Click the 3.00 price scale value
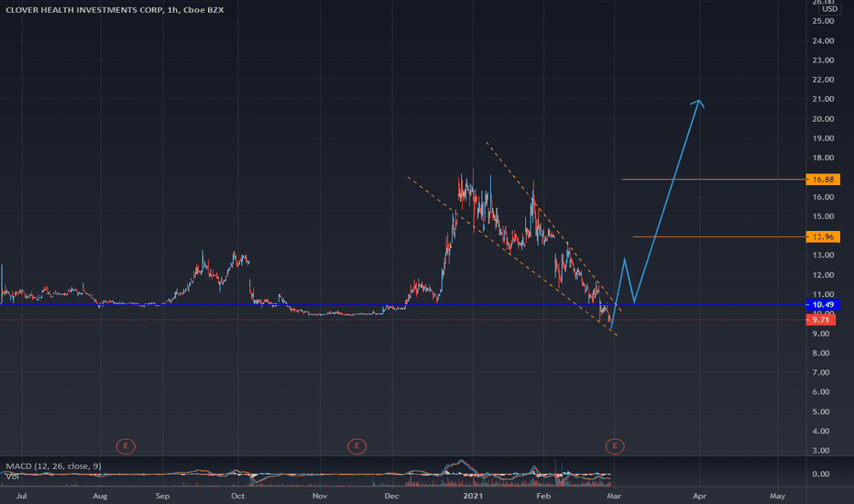The image size is (854, 504). (823, 450)
